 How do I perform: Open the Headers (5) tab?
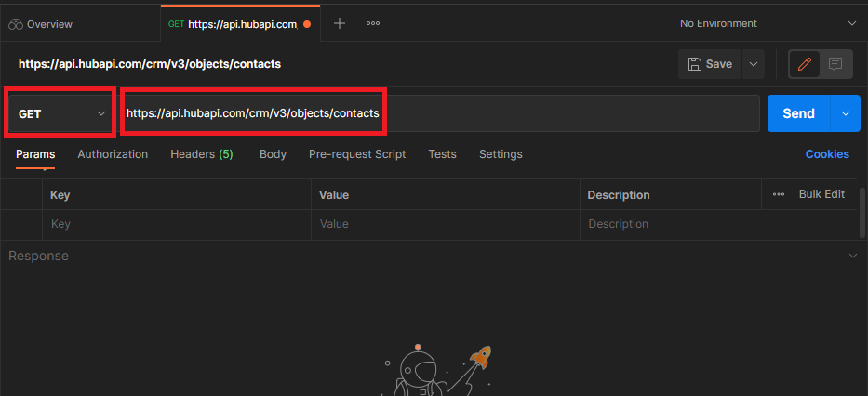pyautogui.click(x=201, y=154)
